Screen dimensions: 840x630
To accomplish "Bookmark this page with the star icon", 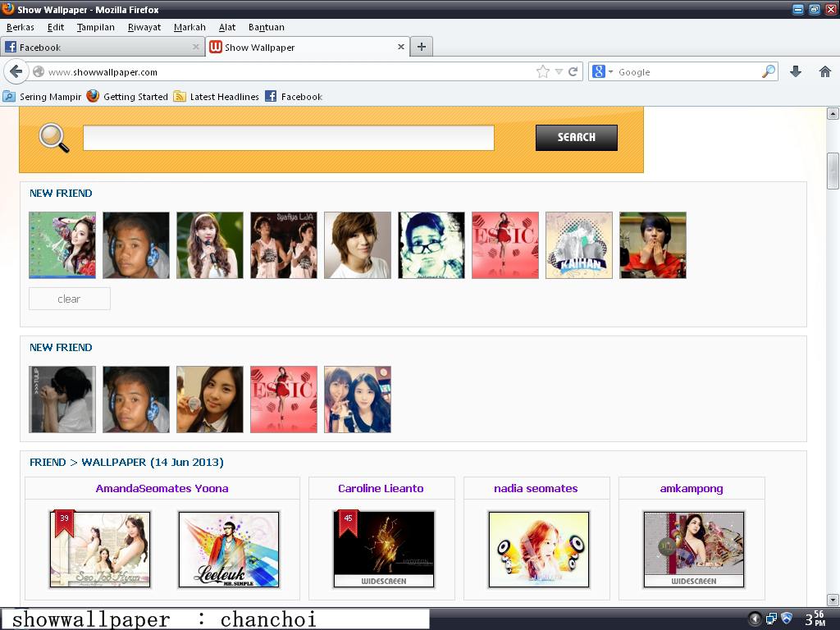I will coord(542,71).
